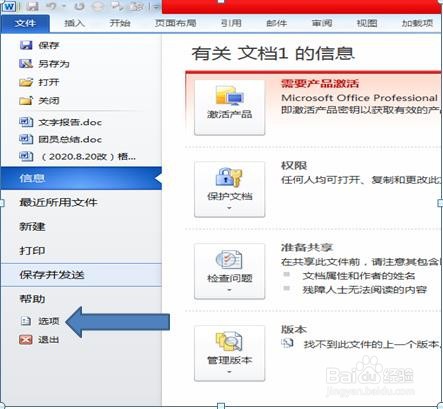Open recent file 文字报告.doc
Screen dimensions: 443x409
click(x=70, y=122)
